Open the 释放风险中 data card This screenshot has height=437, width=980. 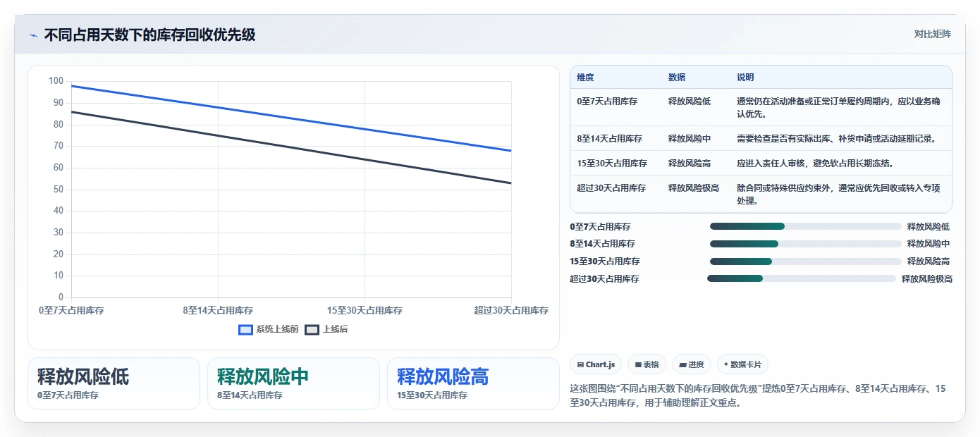click(293, 383)
